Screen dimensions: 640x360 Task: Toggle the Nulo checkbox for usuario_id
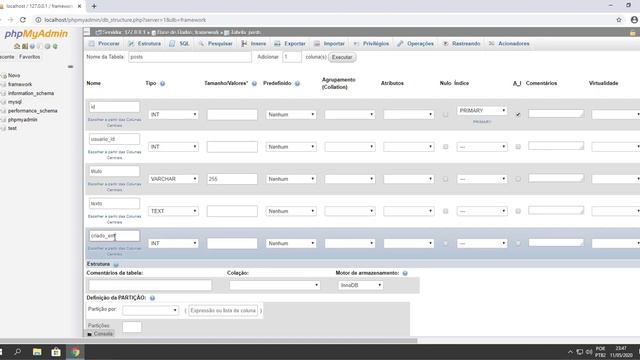[445, 147]
